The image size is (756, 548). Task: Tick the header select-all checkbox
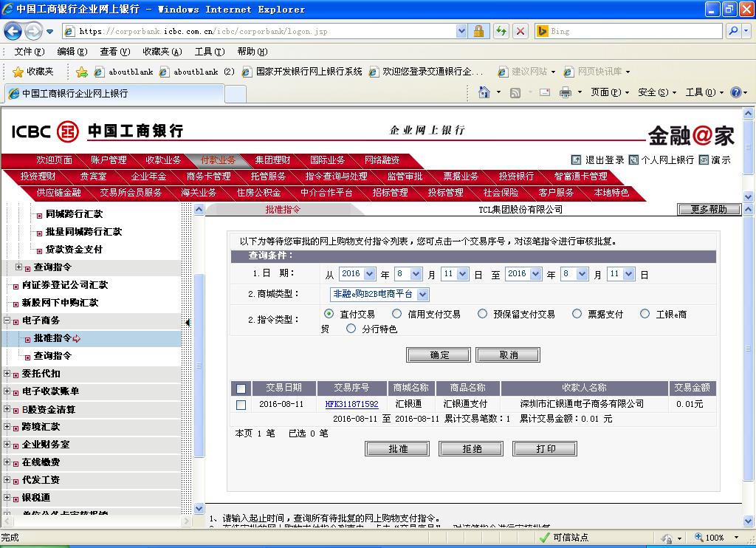coord(241,388)
